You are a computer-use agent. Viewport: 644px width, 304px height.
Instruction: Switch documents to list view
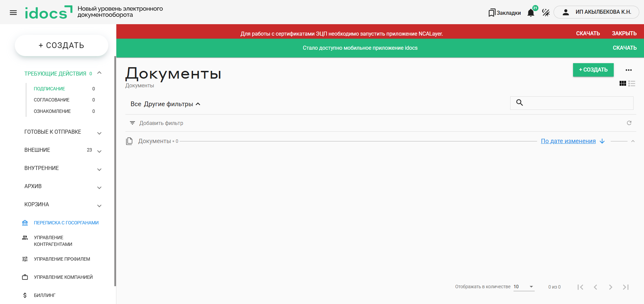tap(632, 84)
